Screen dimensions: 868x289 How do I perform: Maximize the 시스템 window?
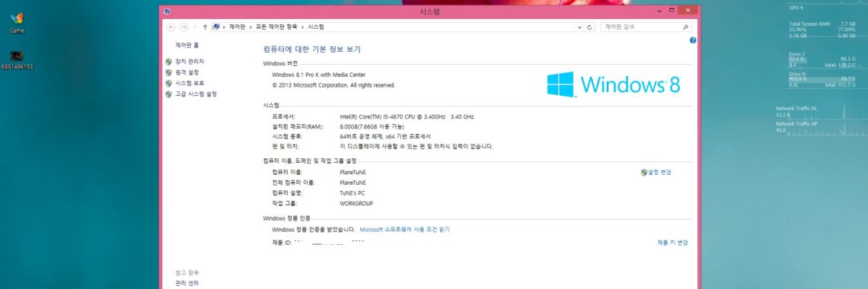pos(672,11)
